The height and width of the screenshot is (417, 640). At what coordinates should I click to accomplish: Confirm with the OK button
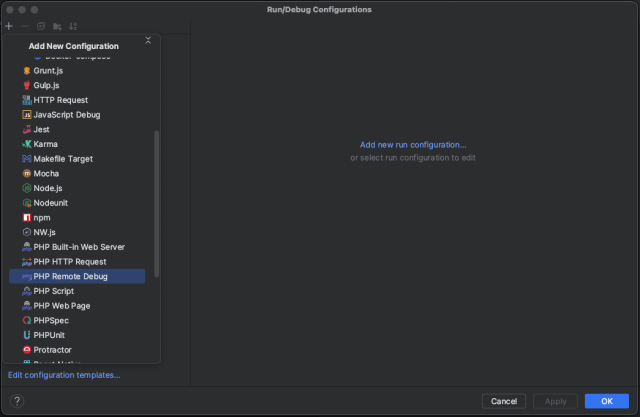pos(607,401)
